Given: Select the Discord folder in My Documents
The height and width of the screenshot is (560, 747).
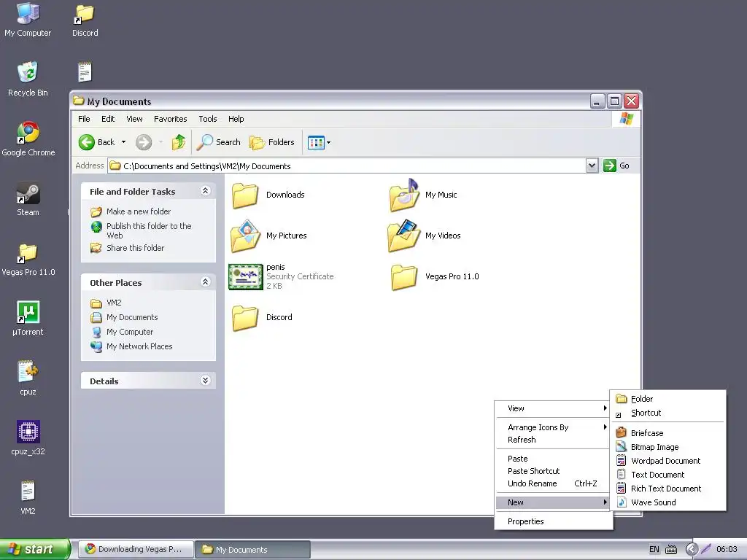Looking at the screenshot, I should tap(262, 318).
